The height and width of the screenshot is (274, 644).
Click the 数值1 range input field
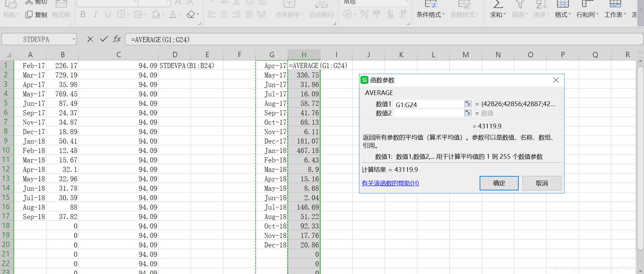pos(429,104)
